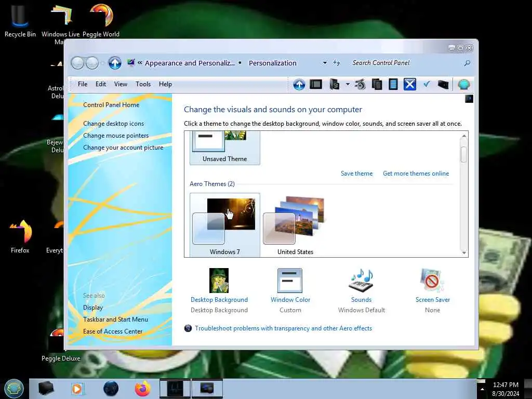Select the Unsaved Theme

224,148
